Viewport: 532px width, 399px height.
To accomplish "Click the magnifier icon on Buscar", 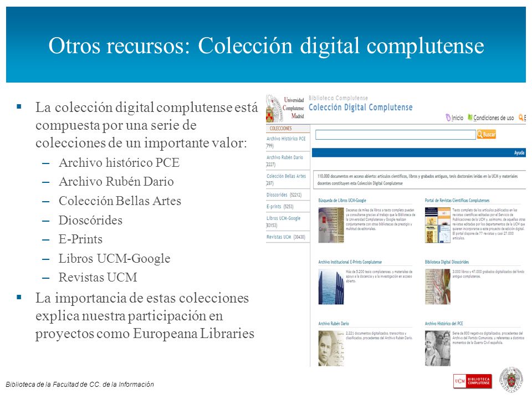I will (x=480, y=134).
